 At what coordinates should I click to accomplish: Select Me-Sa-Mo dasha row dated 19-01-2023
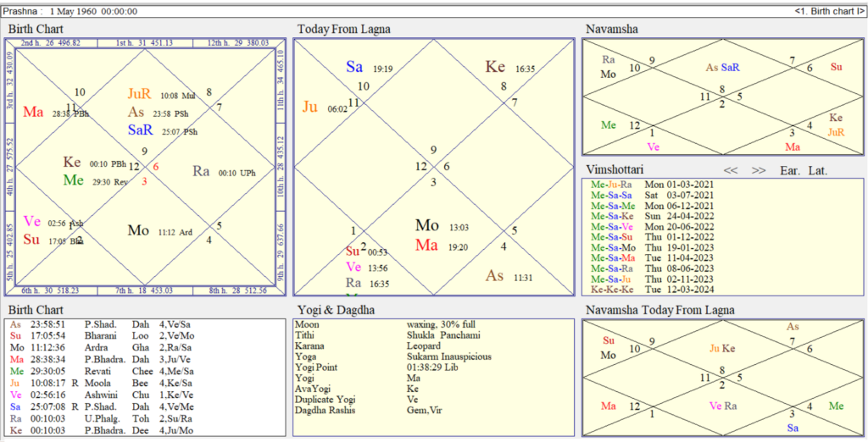653,247
